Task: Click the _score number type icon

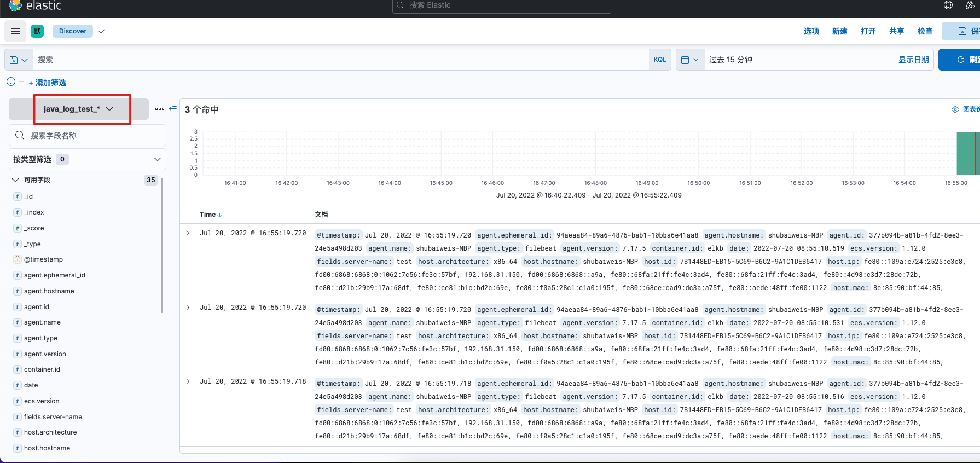Action: click(18, 228)
